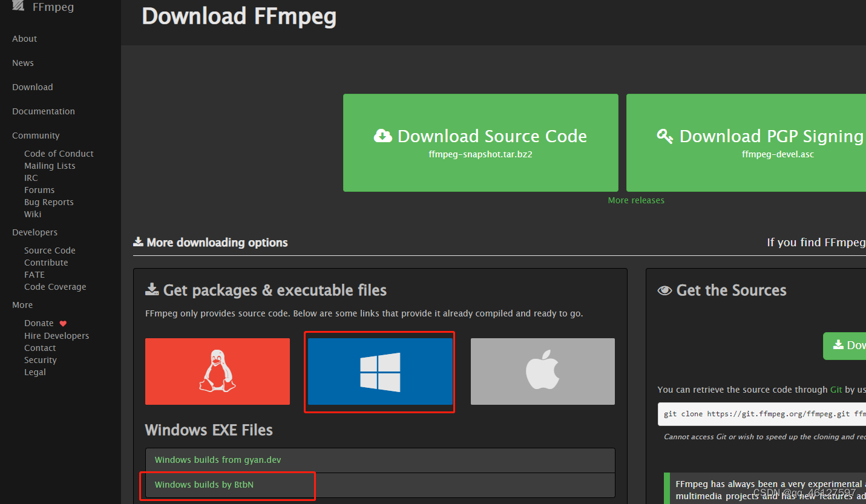
Task: Click the Download FFmpeg page heading
Action: (x=238, y=16)
